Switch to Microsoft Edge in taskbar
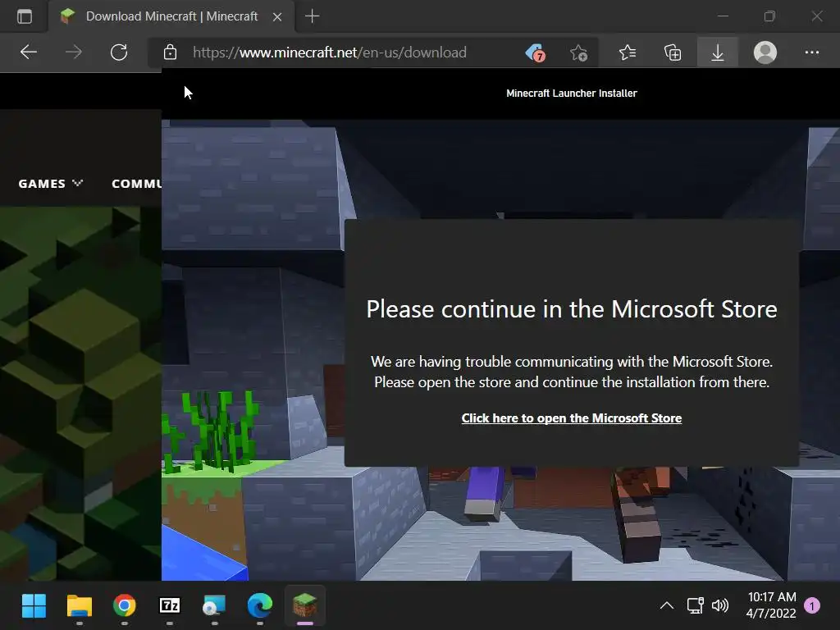The width and height of the screenshot is (840, 630). (x=260, y=606)
